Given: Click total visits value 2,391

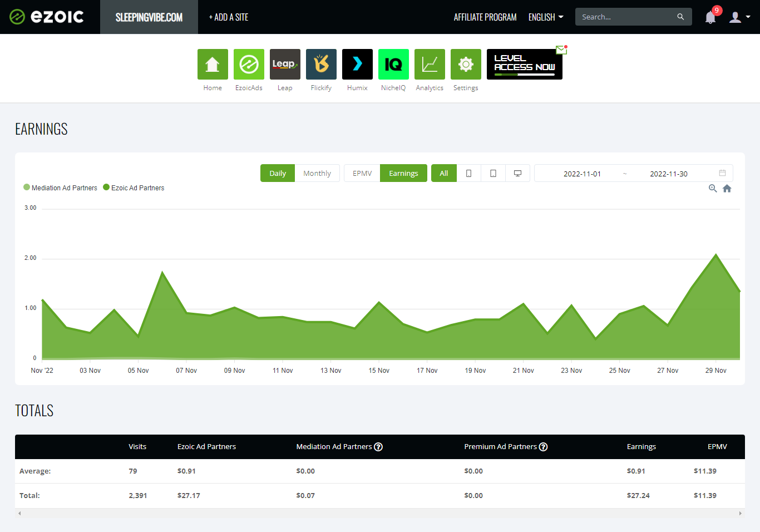Looking at the screenshot, I should (x=138, y=495).
